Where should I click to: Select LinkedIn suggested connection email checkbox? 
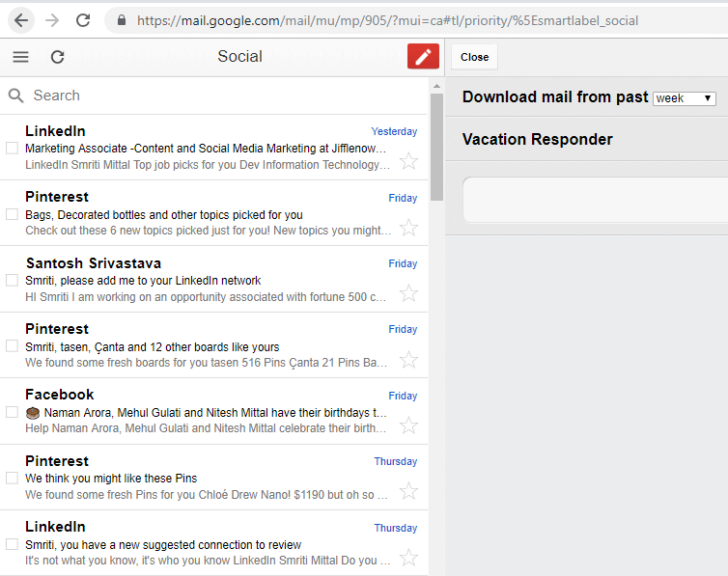13,544
